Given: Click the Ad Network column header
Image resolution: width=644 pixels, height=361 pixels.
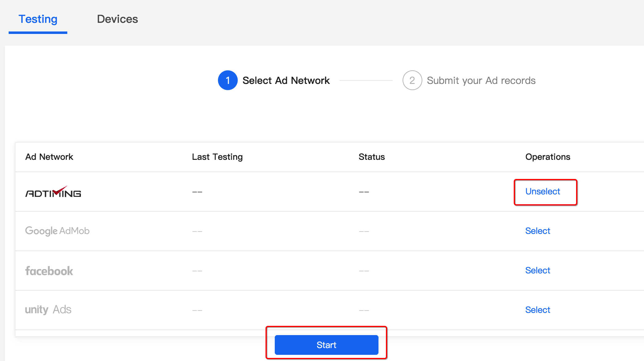Looking at the screenshot, I should tap(49, 157).
